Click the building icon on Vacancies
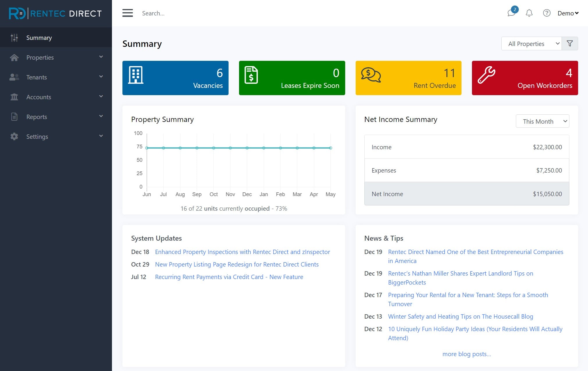 (x=136, y=75)
